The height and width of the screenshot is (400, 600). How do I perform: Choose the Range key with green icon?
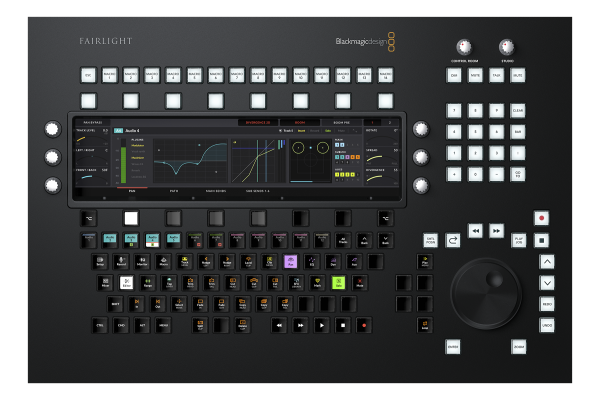point(148,283)
